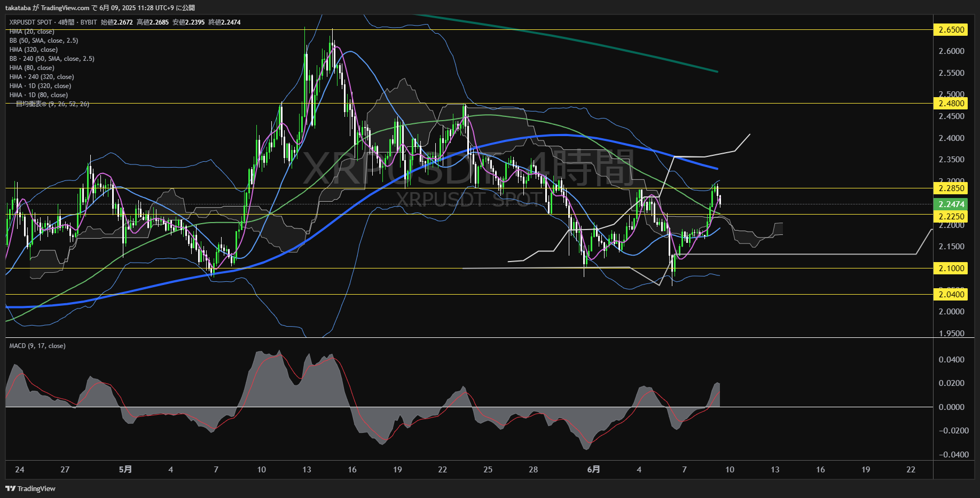
Task: Click the 2.5500 price axis value
Action: [x=952, y=73]
